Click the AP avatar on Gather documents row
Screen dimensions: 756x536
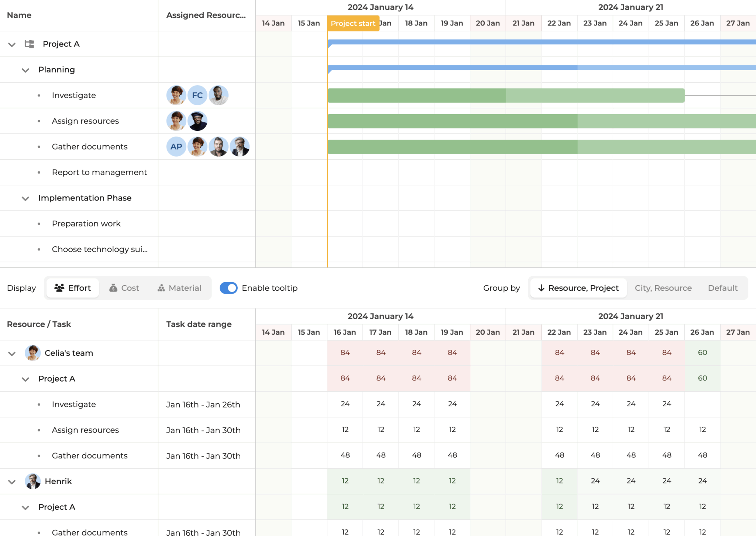point(176,147)
